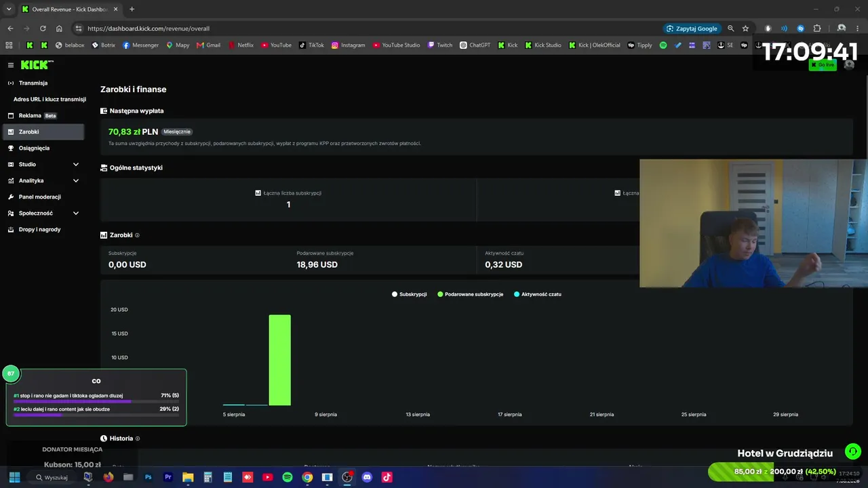
Task: Open the YouTube app in the taskbar
Action: 267,477
